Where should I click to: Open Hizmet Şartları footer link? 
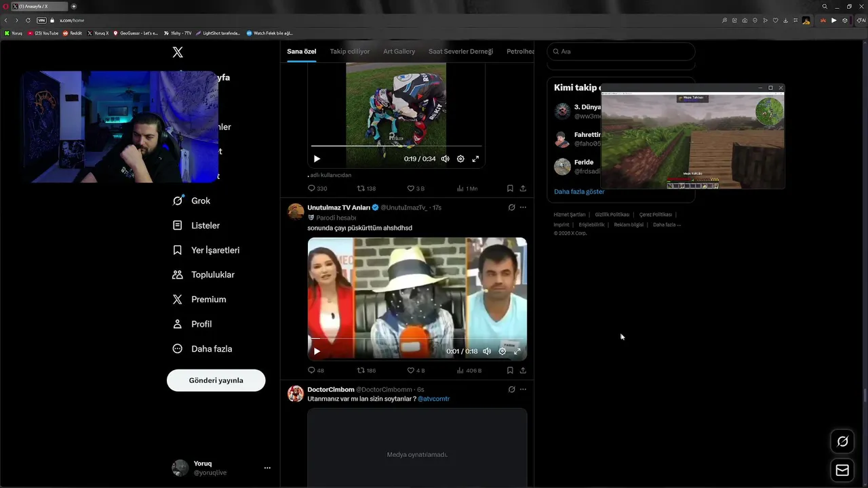point(569,214)
